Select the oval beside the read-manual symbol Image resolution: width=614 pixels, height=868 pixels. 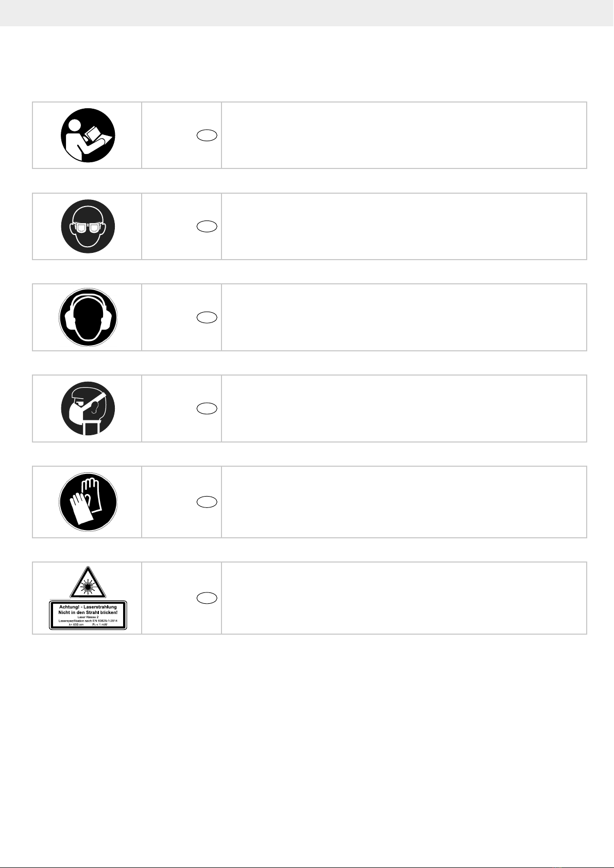pyautogui.click(x=207, y=135)
